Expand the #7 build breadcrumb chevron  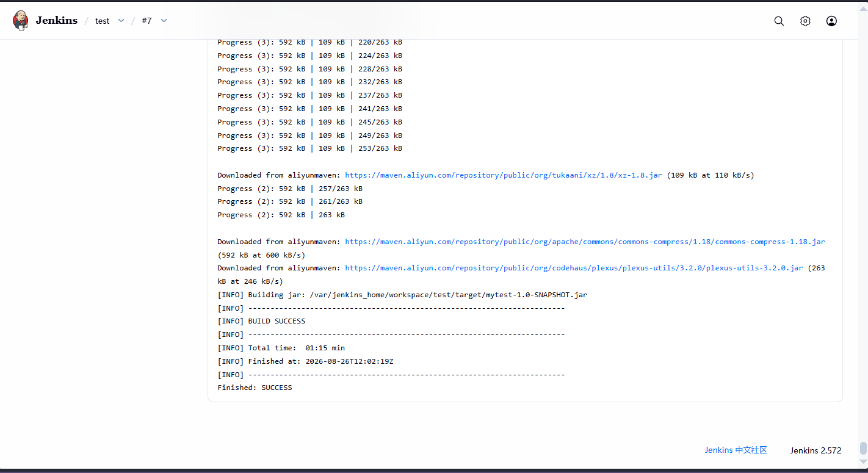[x=164, y=21]
